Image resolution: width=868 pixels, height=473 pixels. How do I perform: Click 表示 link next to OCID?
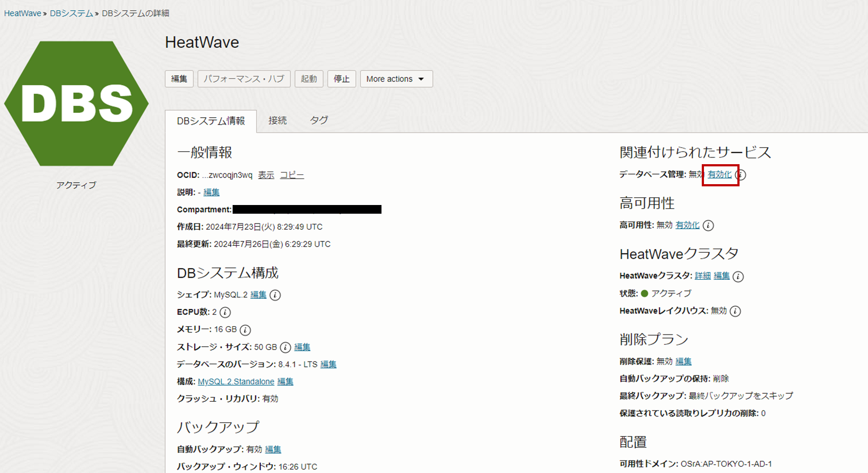(x=266, y=175)
